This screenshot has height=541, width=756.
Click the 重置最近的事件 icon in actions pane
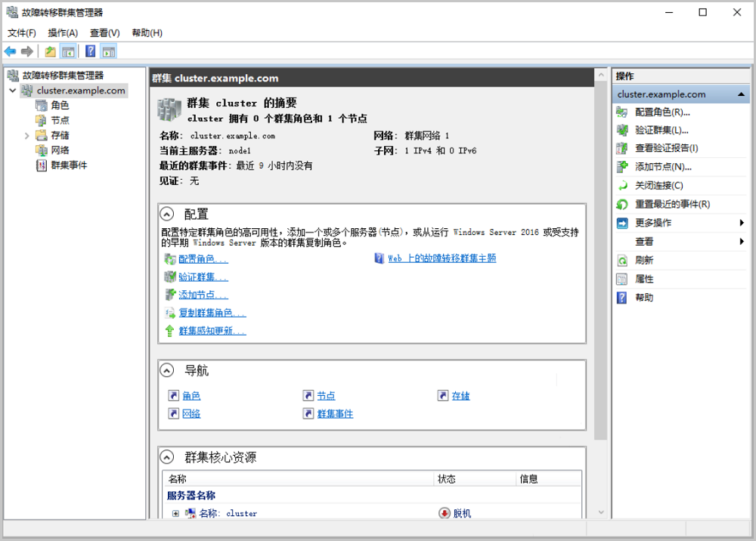tap(622, 204)
